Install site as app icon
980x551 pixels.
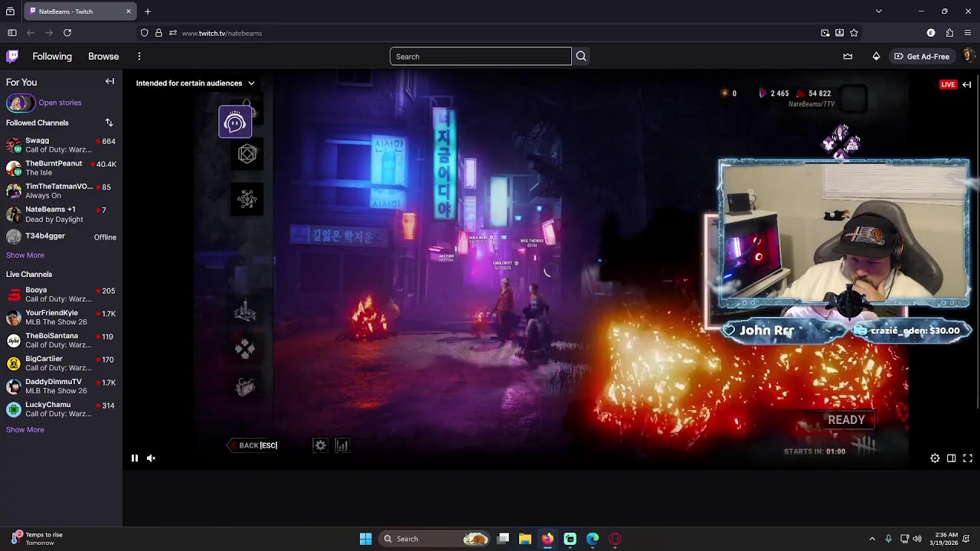point(839,33)
